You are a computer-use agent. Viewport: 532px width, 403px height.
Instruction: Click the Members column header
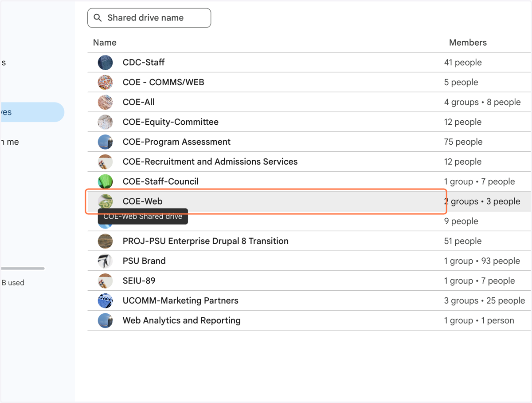tap(468, 43)
